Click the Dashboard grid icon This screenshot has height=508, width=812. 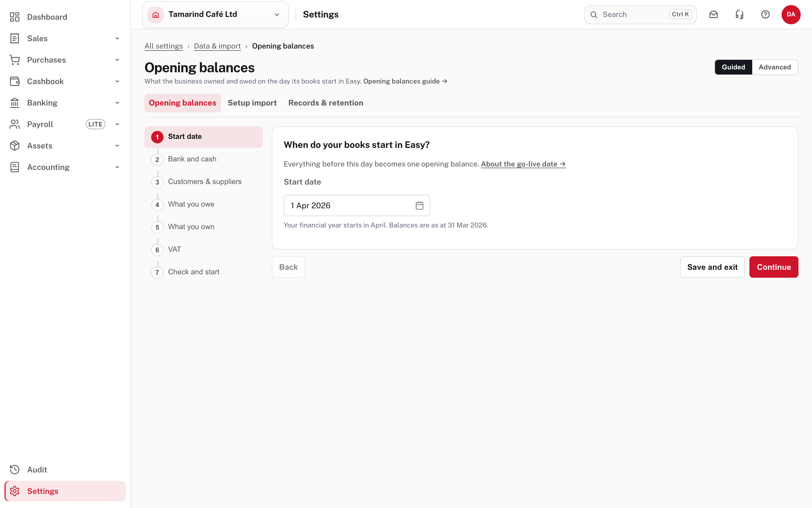(x=15, y=17)
